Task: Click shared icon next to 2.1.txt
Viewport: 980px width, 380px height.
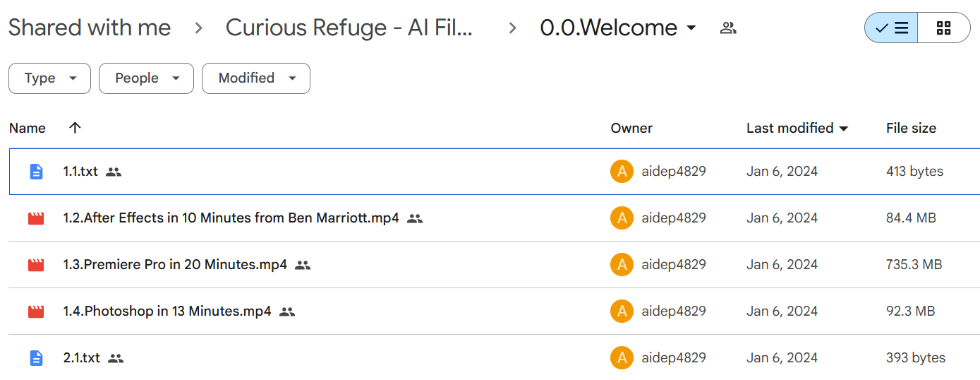Action: coord(116,358)
